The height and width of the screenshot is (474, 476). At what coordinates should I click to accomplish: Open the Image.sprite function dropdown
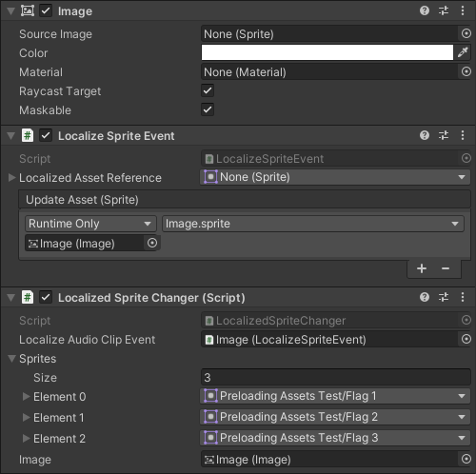coord(313,224)
